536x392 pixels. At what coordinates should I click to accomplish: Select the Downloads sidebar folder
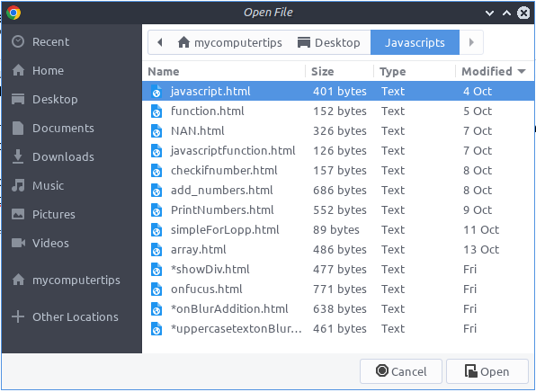pos(72,156)
